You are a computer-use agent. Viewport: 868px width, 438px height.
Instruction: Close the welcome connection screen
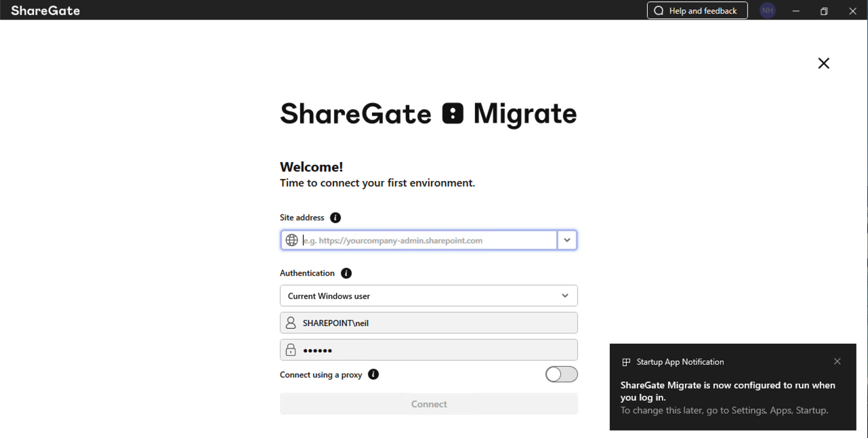823,63
